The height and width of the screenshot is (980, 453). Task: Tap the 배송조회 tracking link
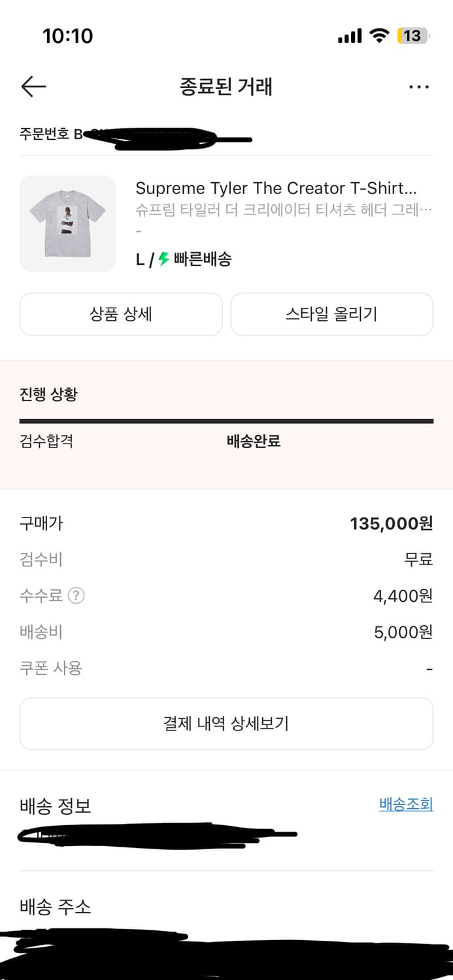click(x=406, y=804)
